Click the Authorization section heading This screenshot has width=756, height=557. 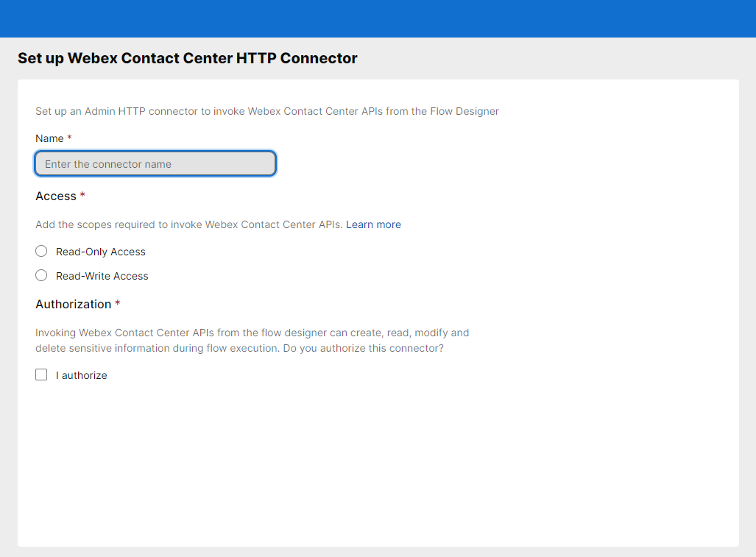(74, 304)
